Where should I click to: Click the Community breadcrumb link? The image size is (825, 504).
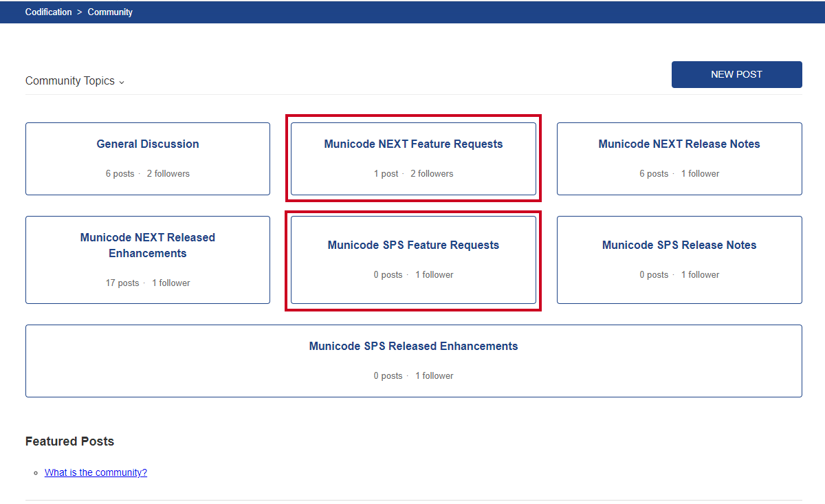[110, 12]
